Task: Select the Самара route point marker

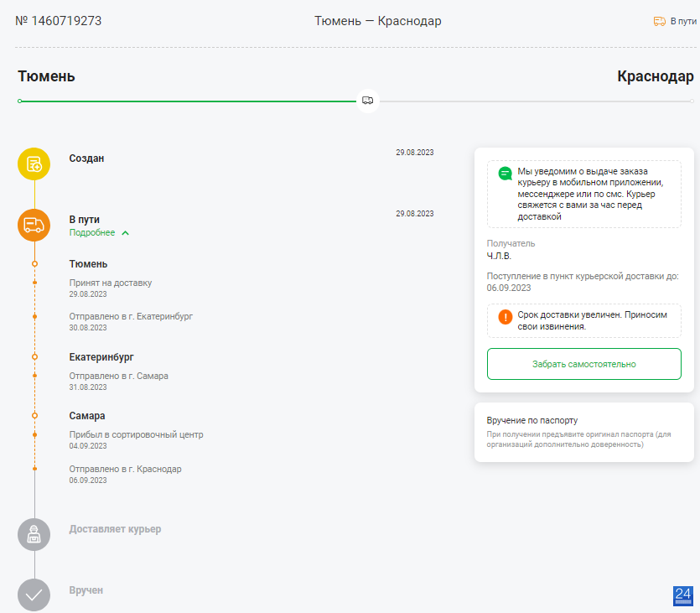Action: click(35, 416)
